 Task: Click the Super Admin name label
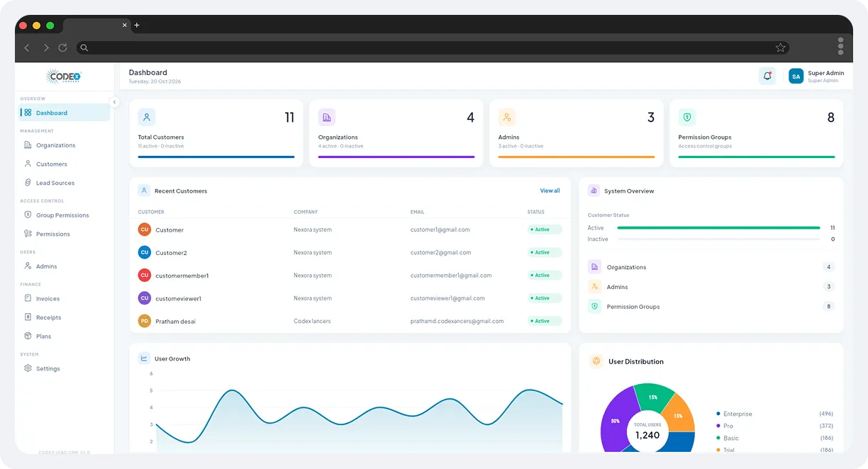coord(826,73)
